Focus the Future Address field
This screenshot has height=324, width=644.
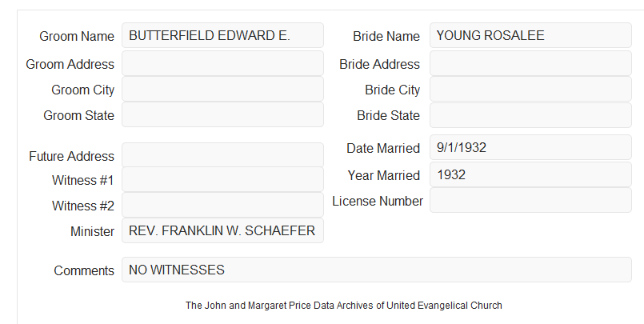[x=222, y=155]
